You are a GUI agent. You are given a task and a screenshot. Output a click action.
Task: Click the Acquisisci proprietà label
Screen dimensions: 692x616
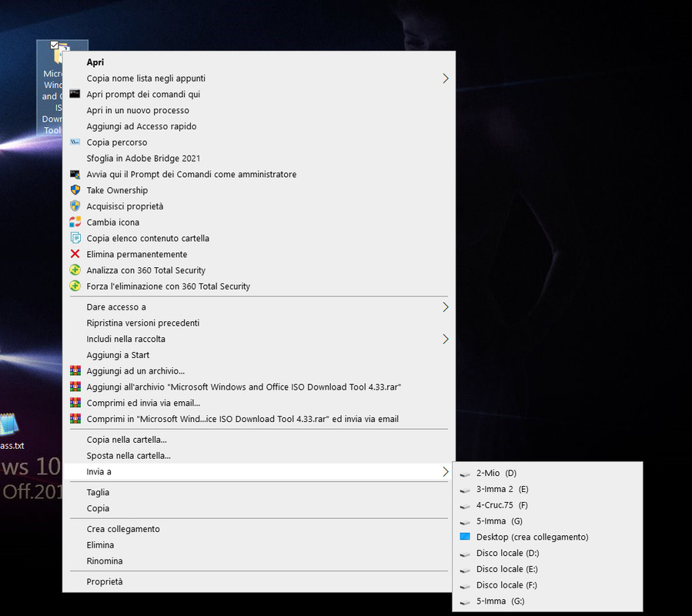point(125,206)
